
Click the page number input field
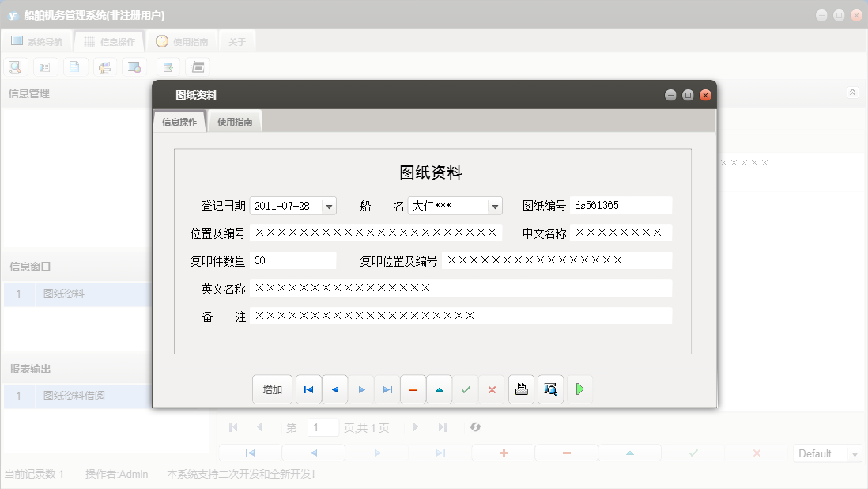323,427
